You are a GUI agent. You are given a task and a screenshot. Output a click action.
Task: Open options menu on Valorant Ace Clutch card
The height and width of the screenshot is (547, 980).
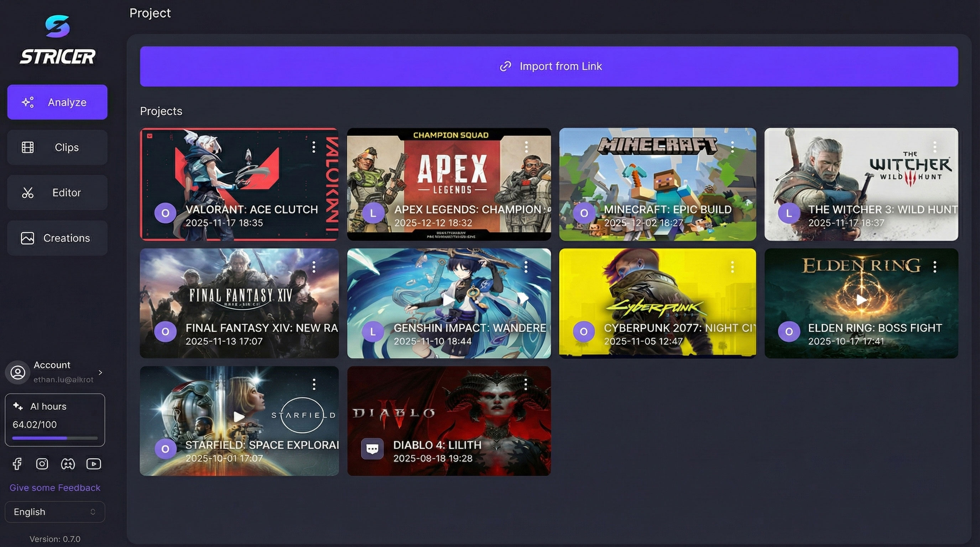tap(314, 147)
